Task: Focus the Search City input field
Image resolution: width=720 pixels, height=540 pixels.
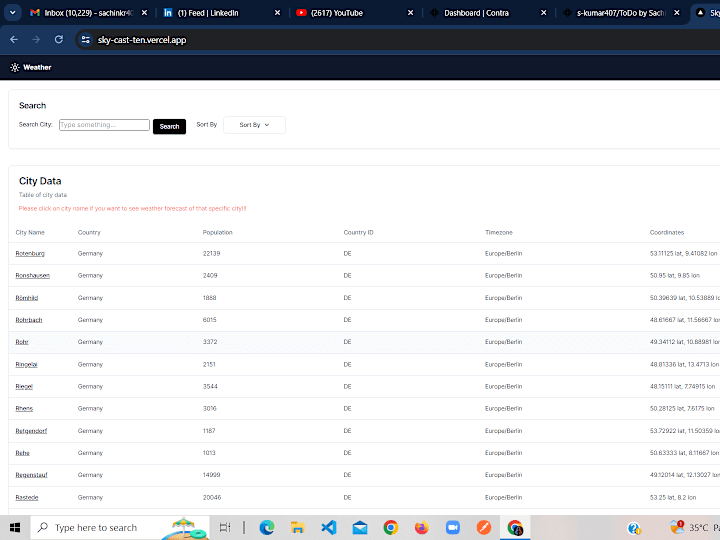Action: [x=104, y=125]
